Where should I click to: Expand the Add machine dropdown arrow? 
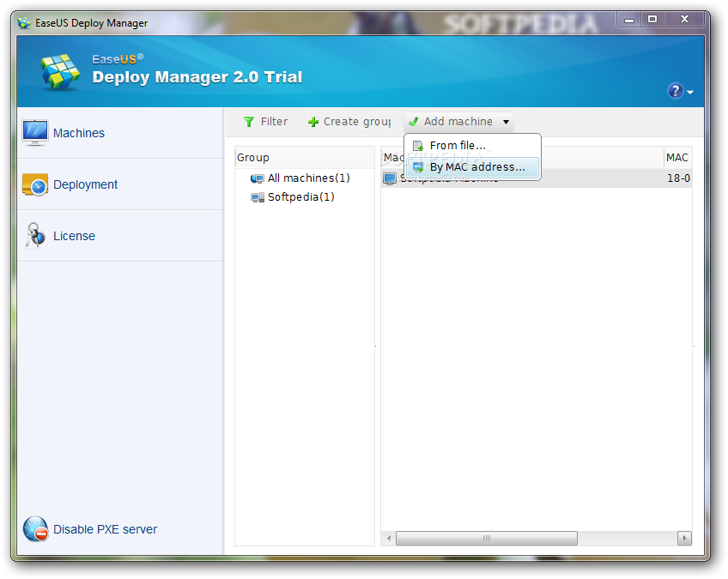[x=506, y=122]
